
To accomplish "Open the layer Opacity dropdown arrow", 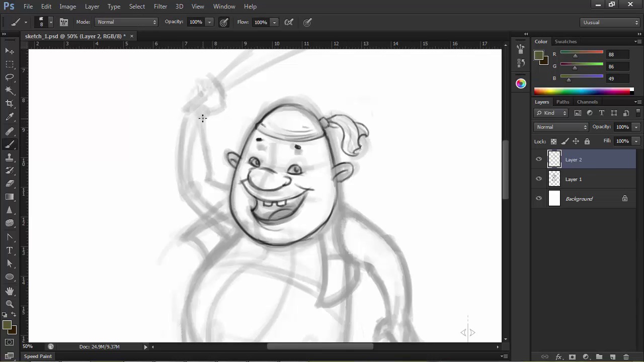I will 636,127.
